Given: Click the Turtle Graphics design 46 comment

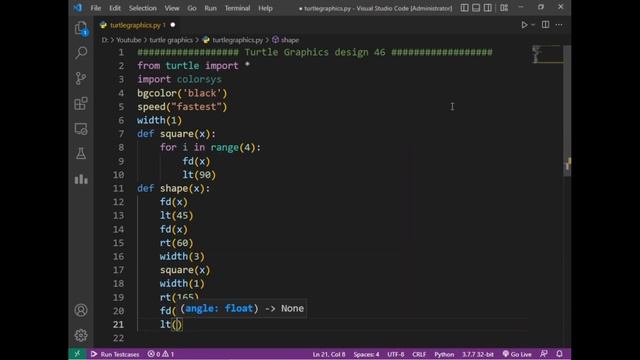Looking at the screenshot, I should (x=315, y=52).
